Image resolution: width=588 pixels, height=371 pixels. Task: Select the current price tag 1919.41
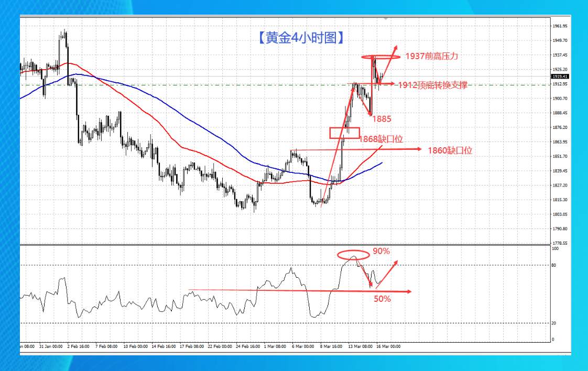(560, 77)
